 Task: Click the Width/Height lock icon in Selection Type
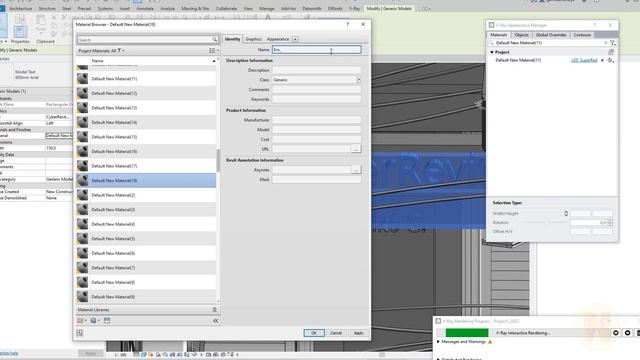[566, 213]
